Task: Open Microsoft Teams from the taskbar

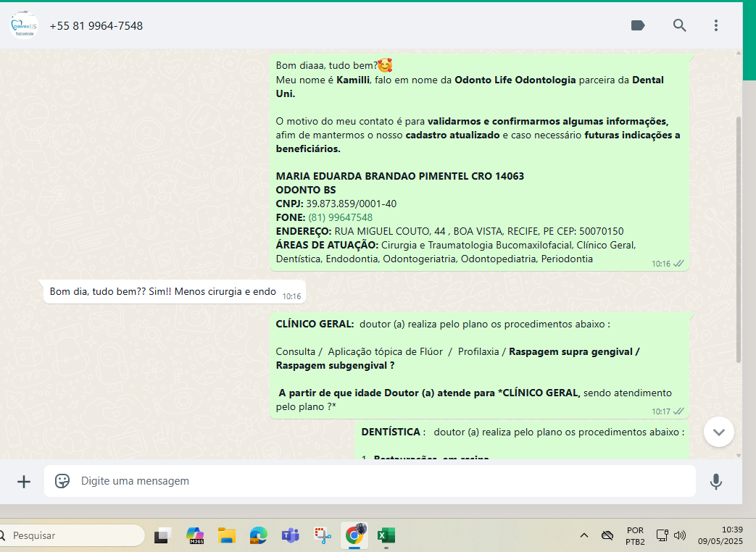Action: click(x=290, y=535)
